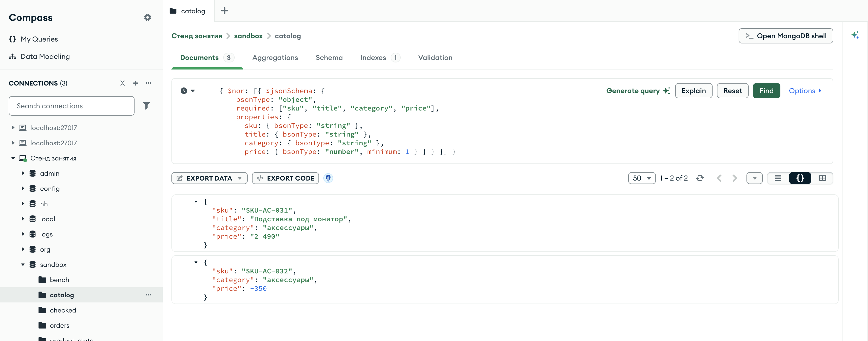Switch to Aggregations tab
Screen dimensions: 868x341
coord(275,58)
